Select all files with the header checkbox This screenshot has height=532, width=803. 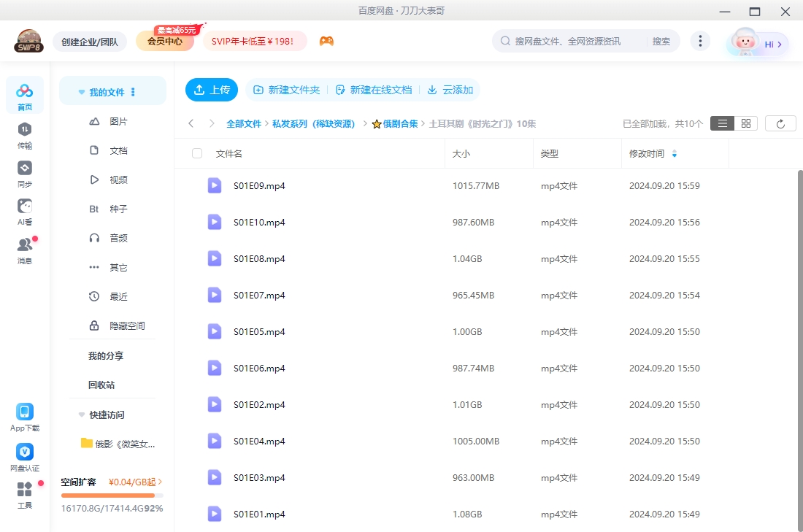tap(196, 153)
